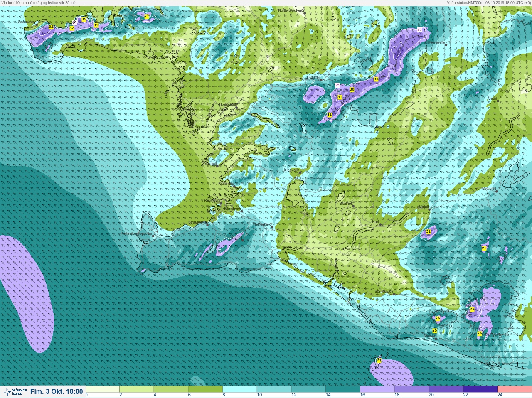Click the Veðurstofa Íslands logo
This screenshot has width=532, height=398.
[x=15, y=391]
